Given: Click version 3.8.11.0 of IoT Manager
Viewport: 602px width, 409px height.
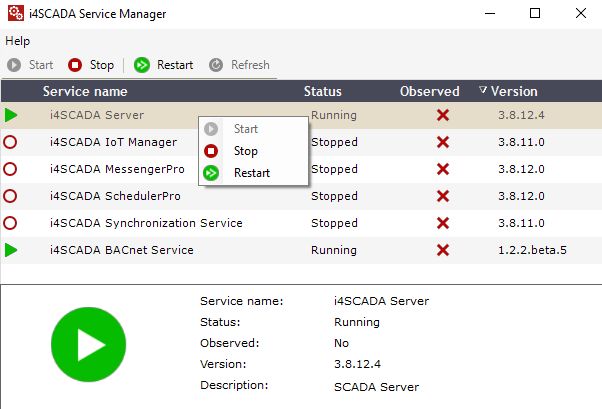Looking at the screenshot, I should (x=521, y=142).
